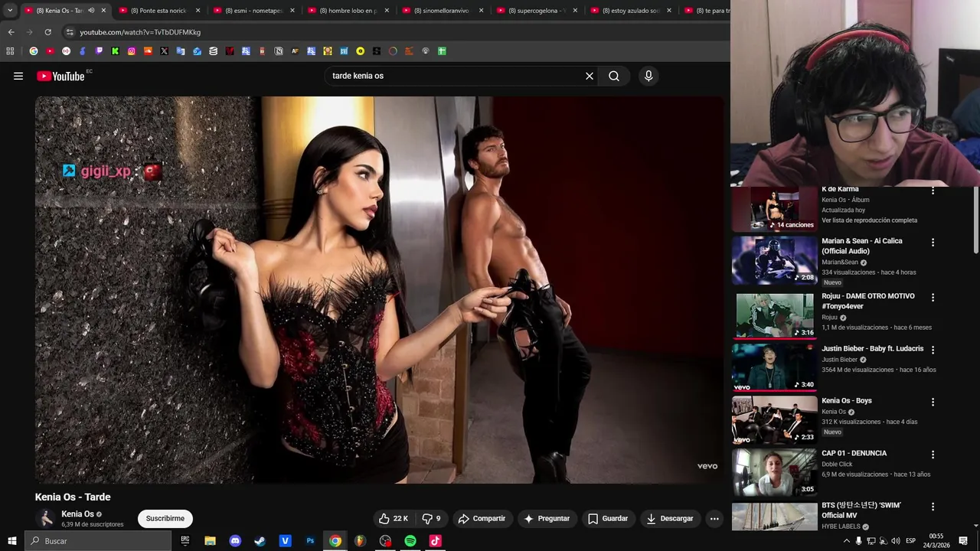Click the system tray volume icon
The height and width of the screenshot is (551, 980).
895,541
